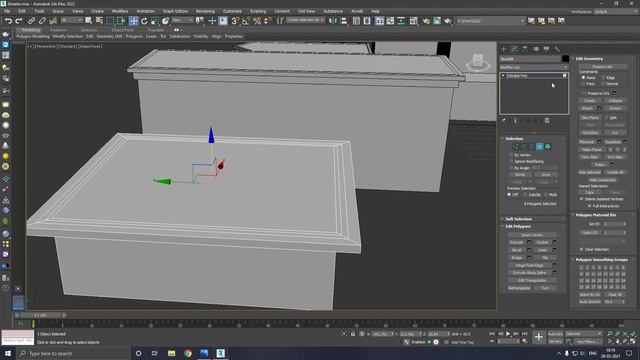Open the File menu
Viewport: 640px width, 360px height.
7,11
